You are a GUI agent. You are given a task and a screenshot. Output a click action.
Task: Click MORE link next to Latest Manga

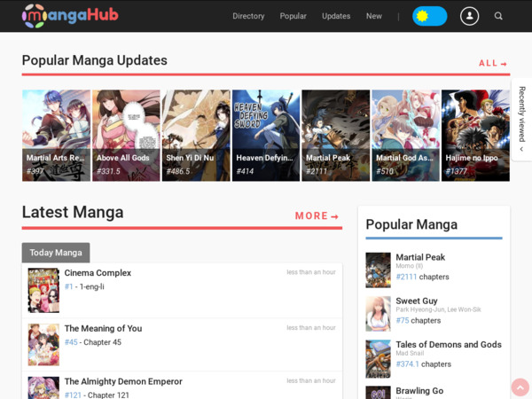pos(317,215)
